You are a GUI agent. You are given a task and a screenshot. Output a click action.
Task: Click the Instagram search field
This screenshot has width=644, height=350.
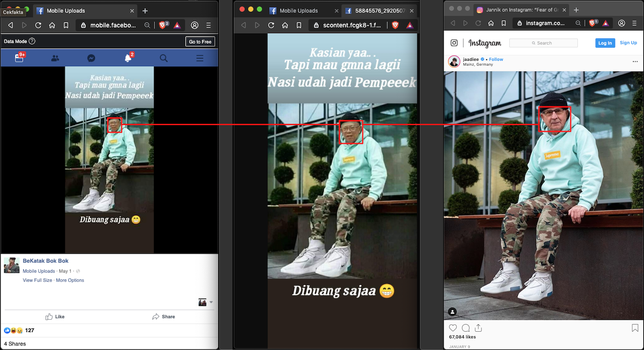(x=543, y=43)
